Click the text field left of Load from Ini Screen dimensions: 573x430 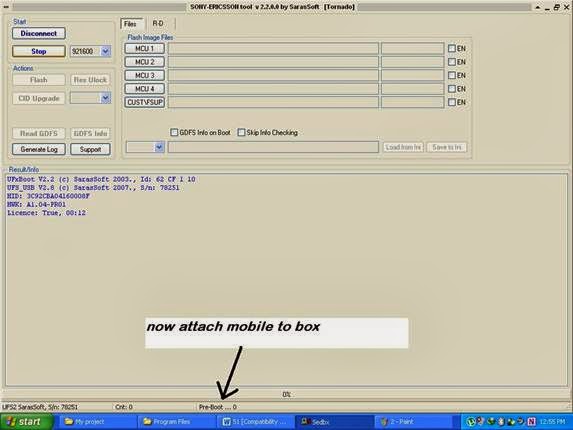click(273, 147)
